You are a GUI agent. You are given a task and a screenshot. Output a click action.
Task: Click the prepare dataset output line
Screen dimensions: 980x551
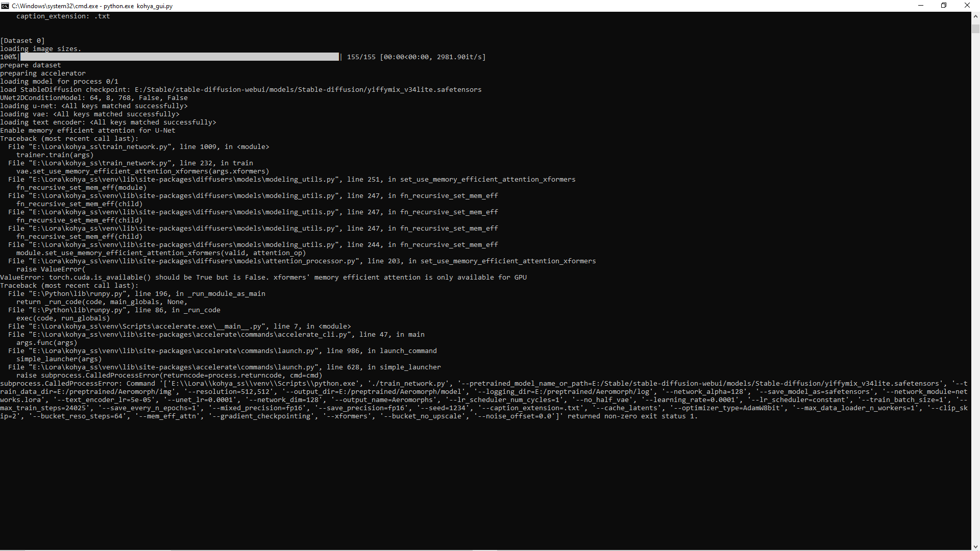coord(31,65)
